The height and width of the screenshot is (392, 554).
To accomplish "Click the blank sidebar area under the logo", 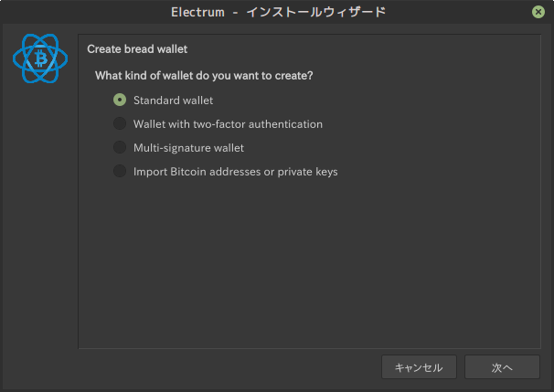I will [x=39, y=228].
